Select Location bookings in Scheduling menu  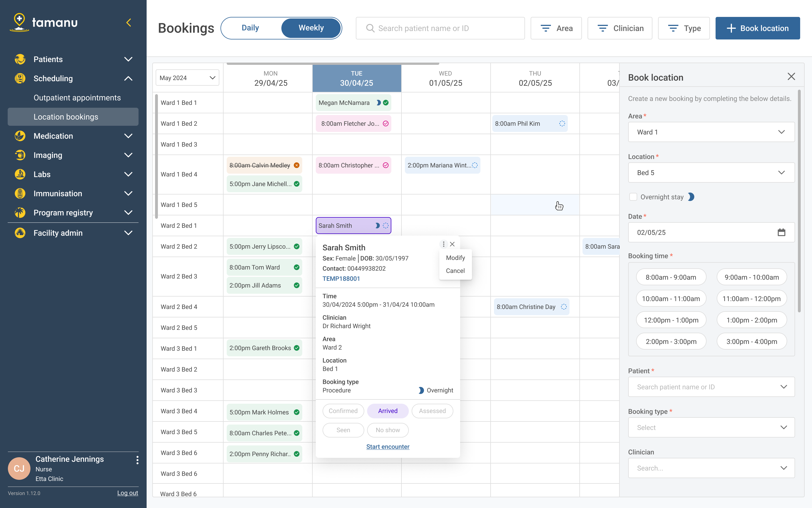(x=66, y=117)
